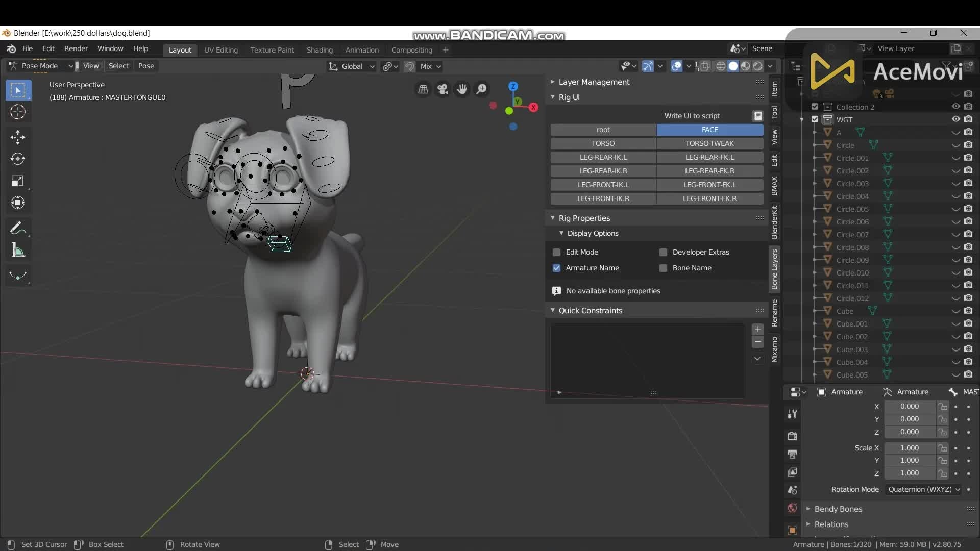980x551 pixels.
Task: Enable the Edit Mode checkbox in Display Options
Action: pos(556,252)
